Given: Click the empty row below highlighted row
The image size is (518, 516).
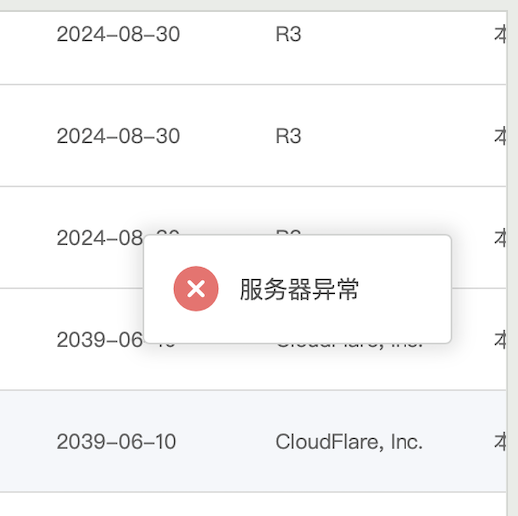Looking at the screenshot, I should point(253,504).
